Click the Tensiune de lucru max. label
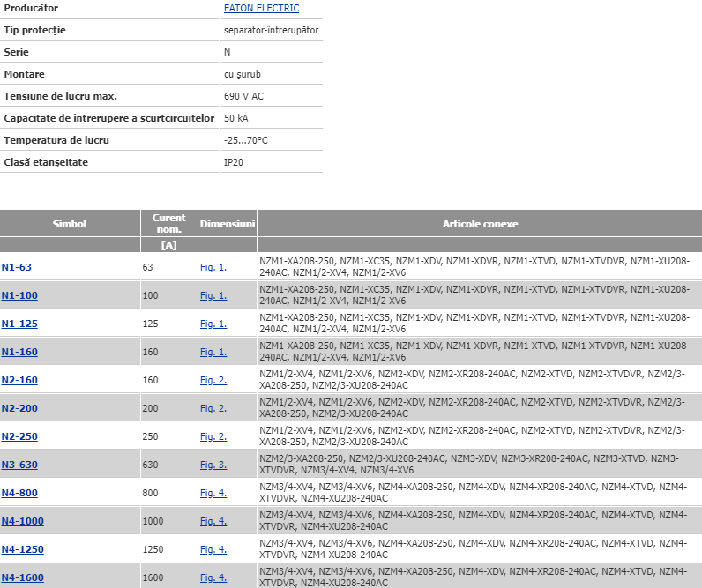This screenshot has height=588, width=702. coord(61,96)
